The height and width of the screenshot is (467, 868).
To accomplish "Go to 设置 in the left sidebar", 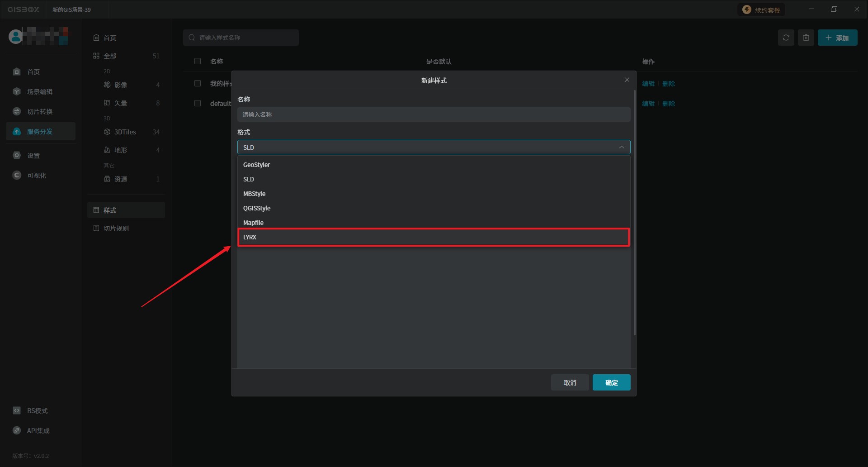I will (x=33, y=156).
